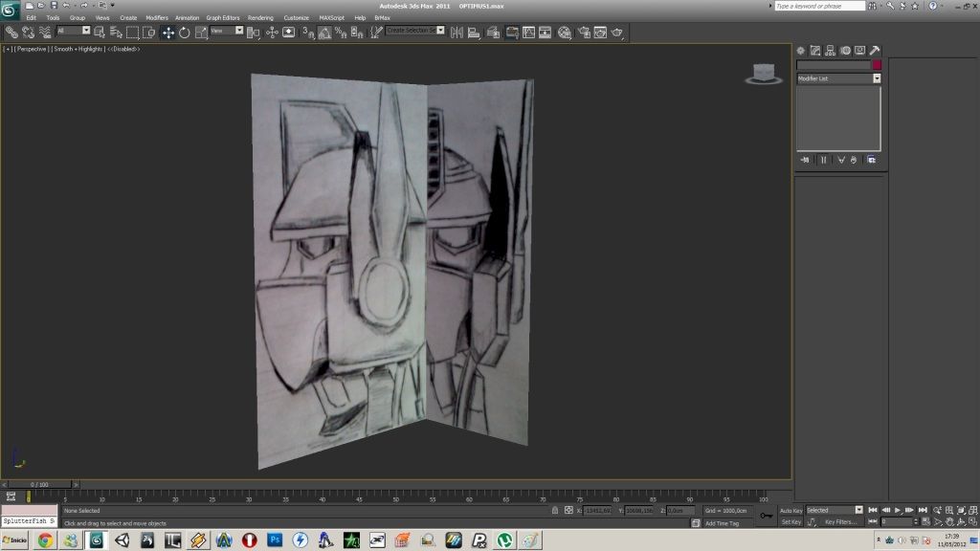Click Add Time Tag
This screenshot has height=551, width=980.
coord(722,523)
